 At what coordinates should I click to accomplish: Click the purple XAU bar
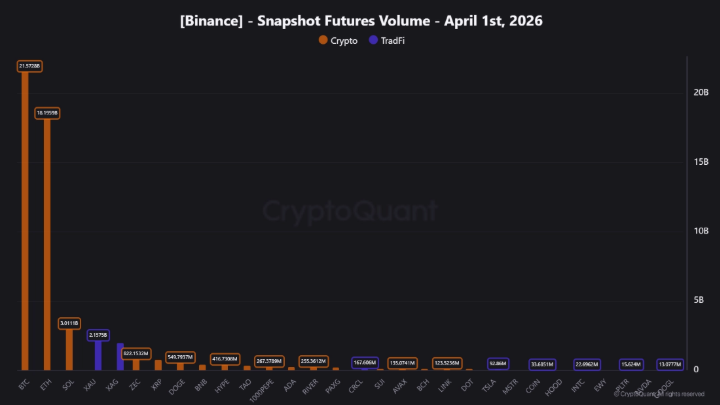pyautogui.click(x=98, y=355)
